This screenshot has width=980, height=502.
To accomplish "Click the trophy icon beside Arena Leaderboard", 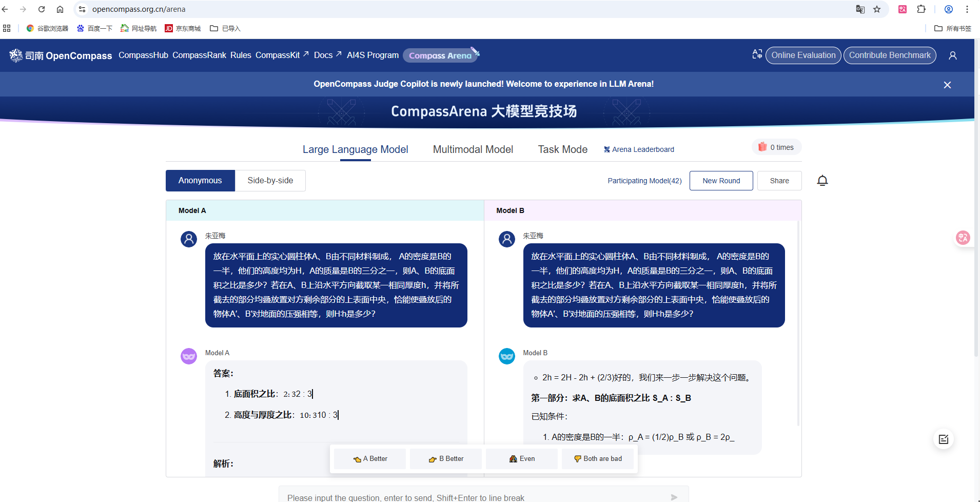I will (607, 149).
